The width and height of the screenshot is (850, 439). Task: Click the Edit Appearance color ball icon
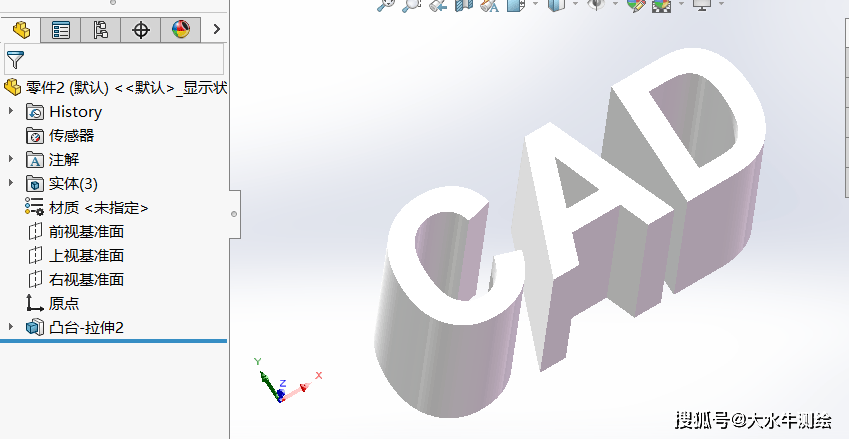click(636, 4)
